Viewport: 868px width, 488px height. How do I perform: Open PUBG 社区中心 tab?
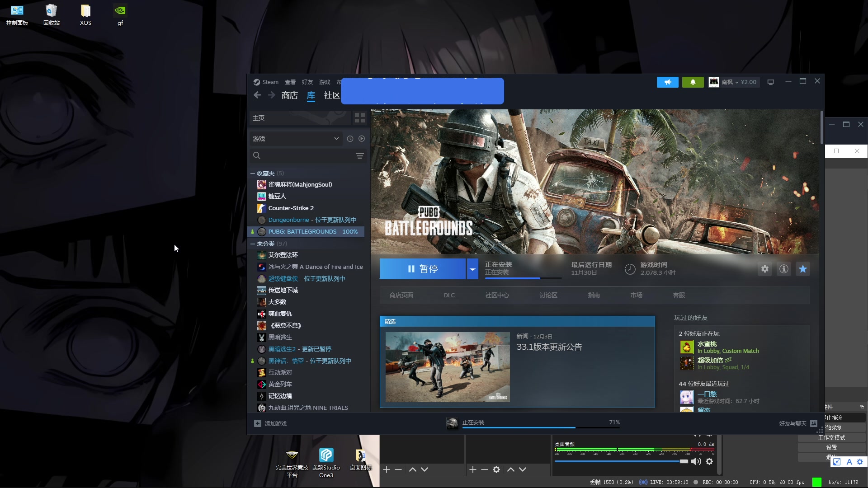pos(497,296)
